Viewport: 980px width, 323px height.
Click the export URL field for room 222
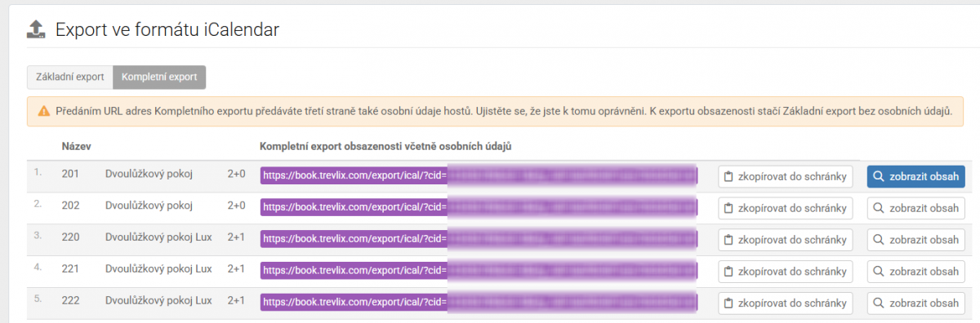pos(479,303)
